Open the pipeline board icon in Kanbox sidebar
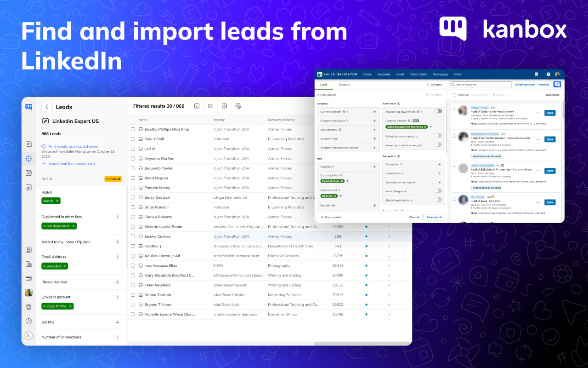This screenshot has width=588, height=368. coord(28,173)
